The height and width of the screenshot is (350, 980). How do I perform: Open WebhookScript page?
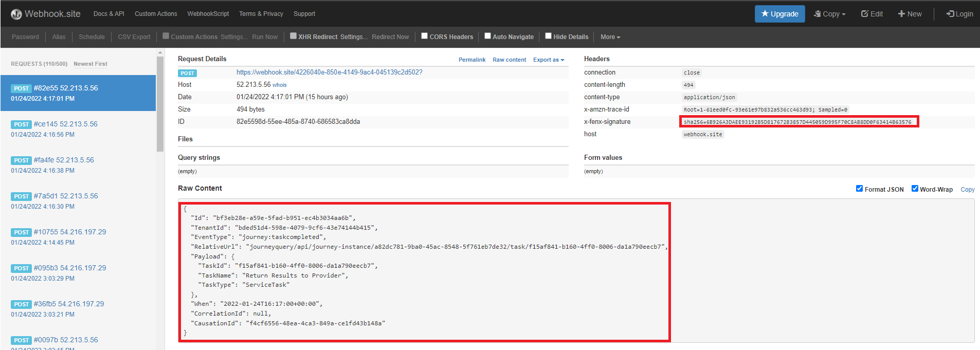pos(208,14)
